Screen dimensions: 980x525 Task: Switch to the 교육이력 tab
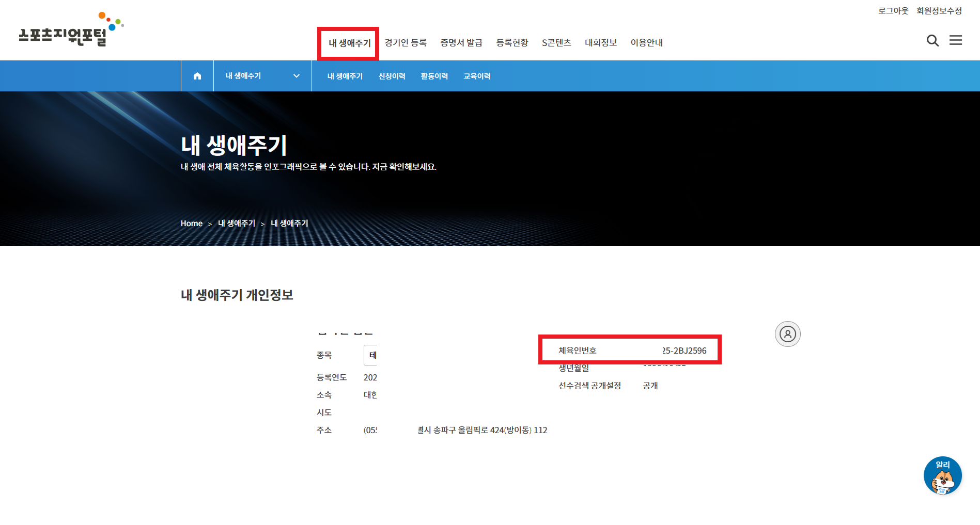click(x=477, y=76)
